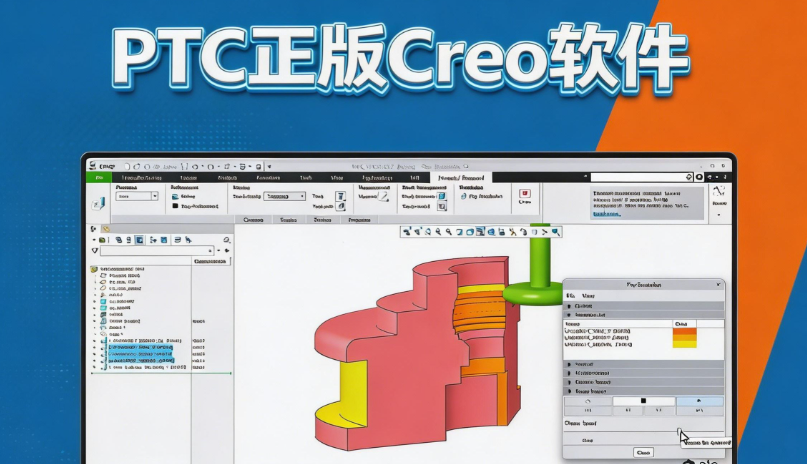The image size is (807, 464).
Task: Click the yellow tab icon above the model tree
Action: tap(106, 229)
